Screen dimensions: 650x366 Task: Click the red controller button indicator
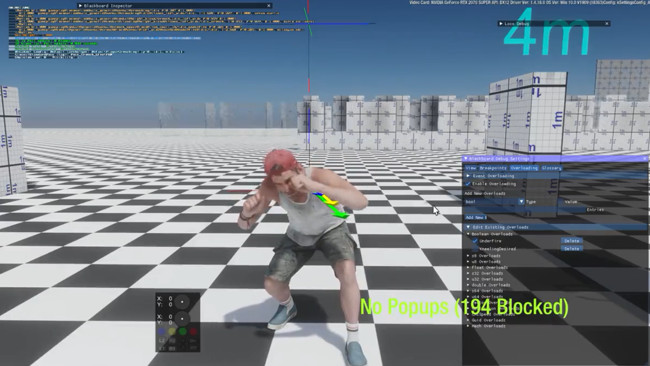click(x=193, y=331)
